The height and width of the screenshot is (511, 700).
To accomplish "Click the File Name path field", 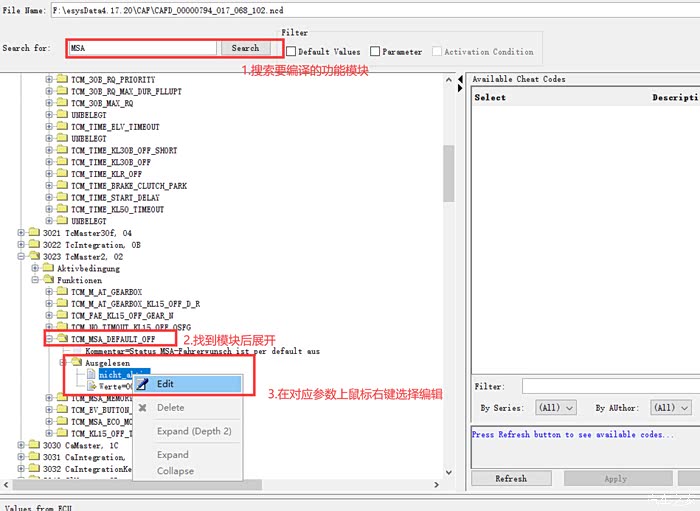I will (x=375, y=10).
